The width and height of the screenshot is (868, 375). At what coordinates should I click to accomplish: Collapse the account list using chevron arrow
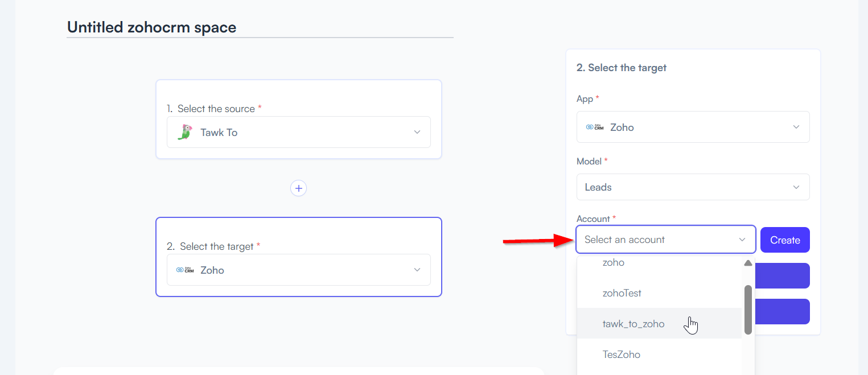tap(742, 240)
